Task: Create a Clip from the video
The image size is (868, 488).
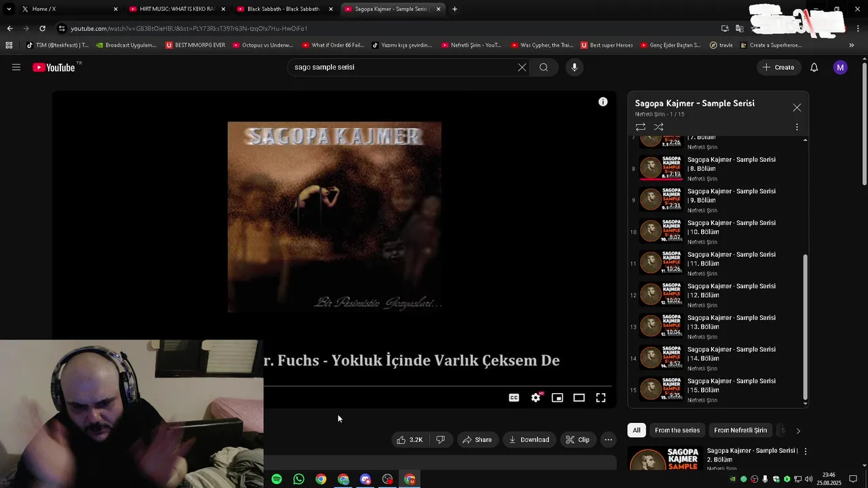Action: pos(578,440)
